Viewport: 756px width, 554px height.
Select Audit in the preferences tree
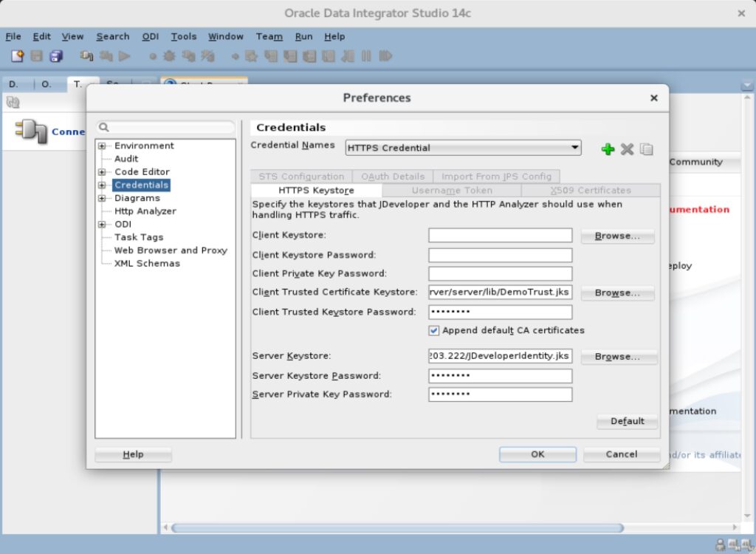[x=126, y=159]
